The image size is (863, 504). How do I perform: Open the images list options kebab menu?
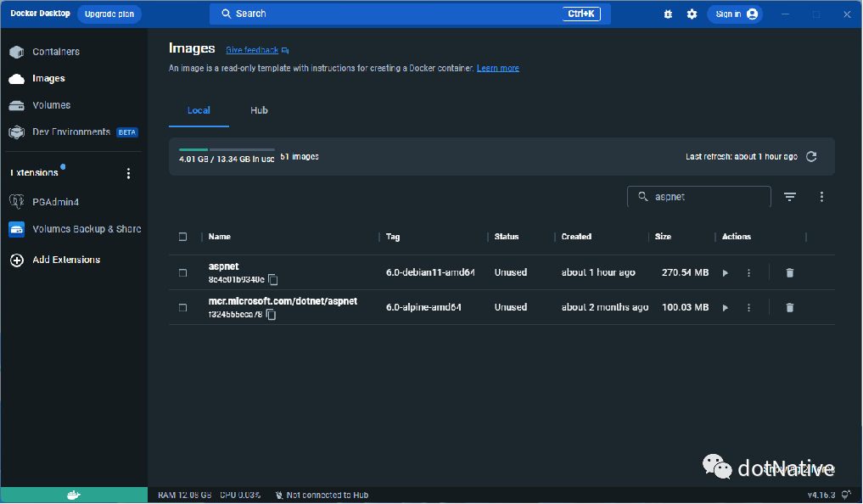(x=821, y=197)
